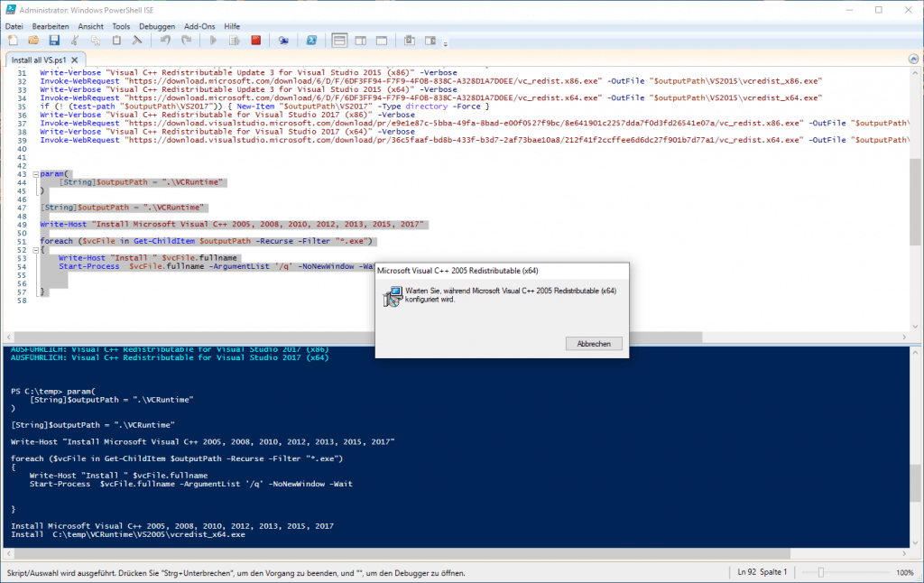Click the zoom slider in the status bar
924x583 pixels.
click(819, 572)
